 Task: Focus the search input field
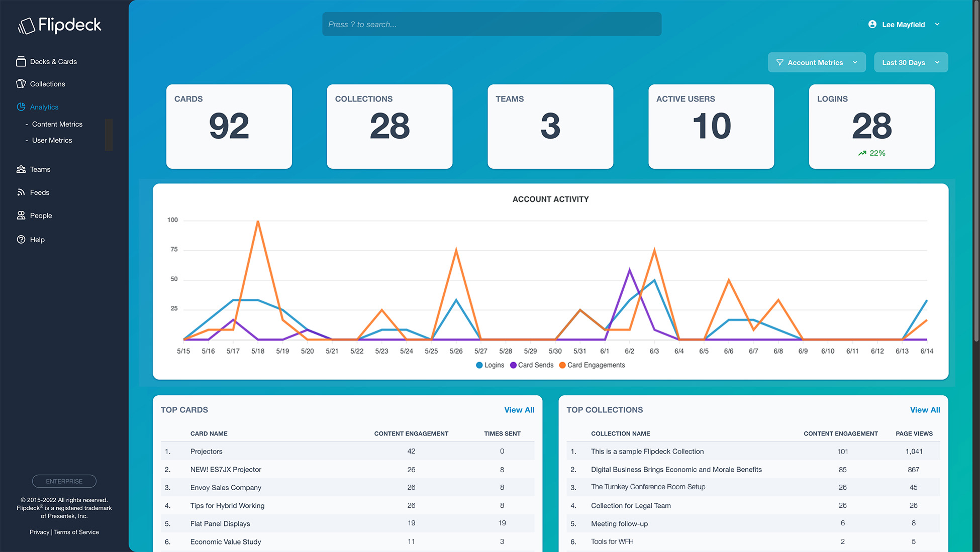click(x=491, y=24)
